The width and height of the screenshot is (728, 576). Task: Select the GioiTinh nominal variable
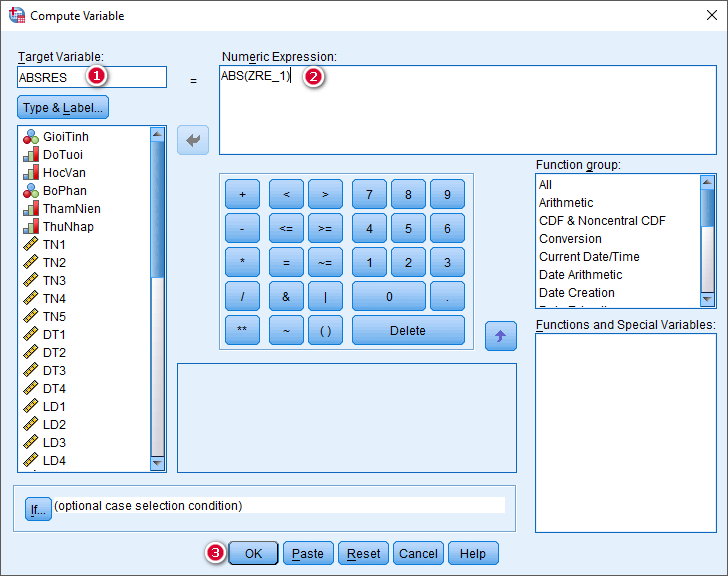pyautogui.click(x=65, y=137)
